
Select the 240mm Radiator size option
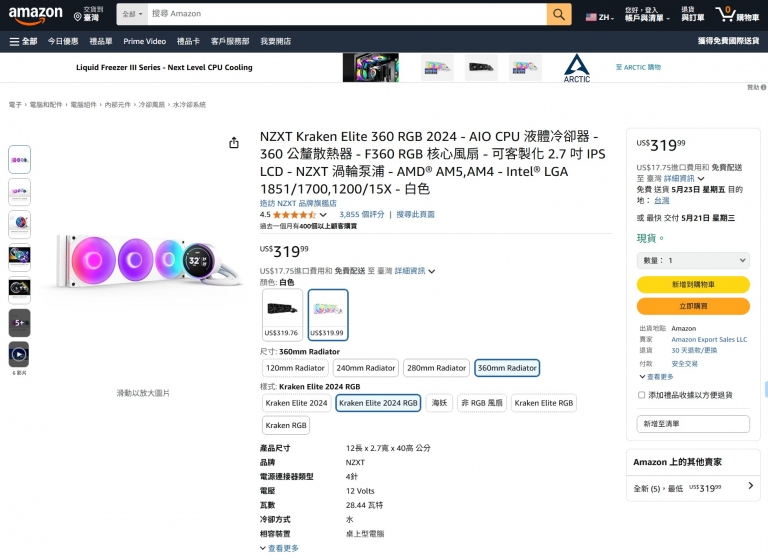click(365, 368)
